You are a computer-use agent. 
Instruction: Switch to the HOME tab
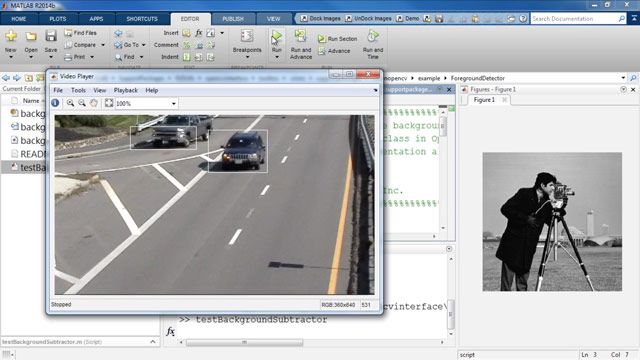point(19,19)
